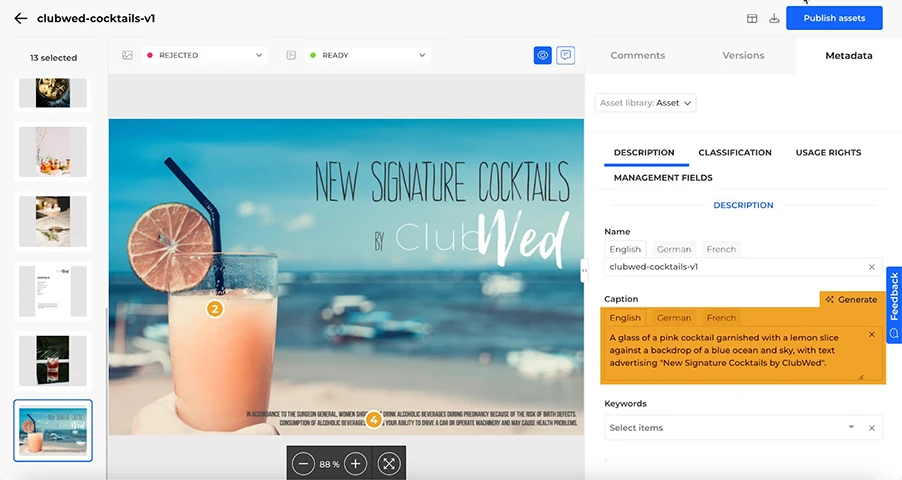Select the third thumbnail with cocktail glass
The image size is (902, 480).
(x=53, y=222)
